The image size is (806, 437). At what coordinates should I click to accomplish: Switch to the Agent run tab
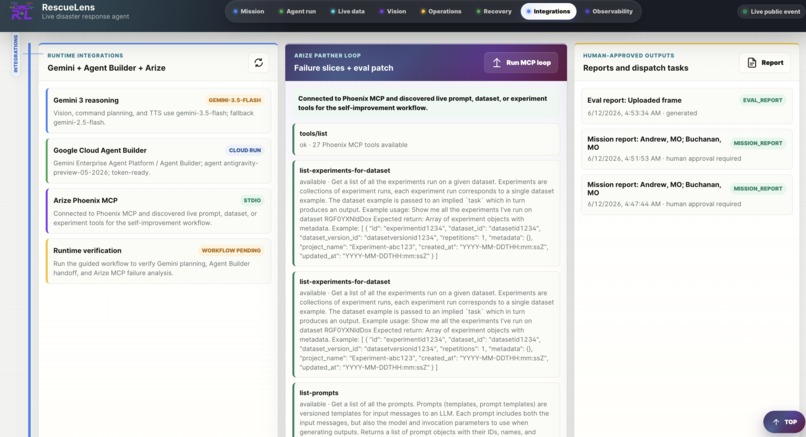[x=297, y=11]
